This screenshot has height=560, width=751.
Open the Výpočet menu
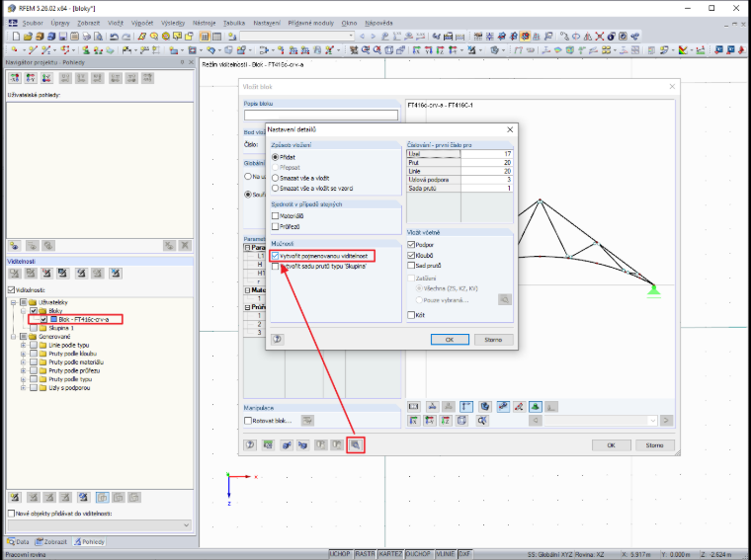[142, 23]
